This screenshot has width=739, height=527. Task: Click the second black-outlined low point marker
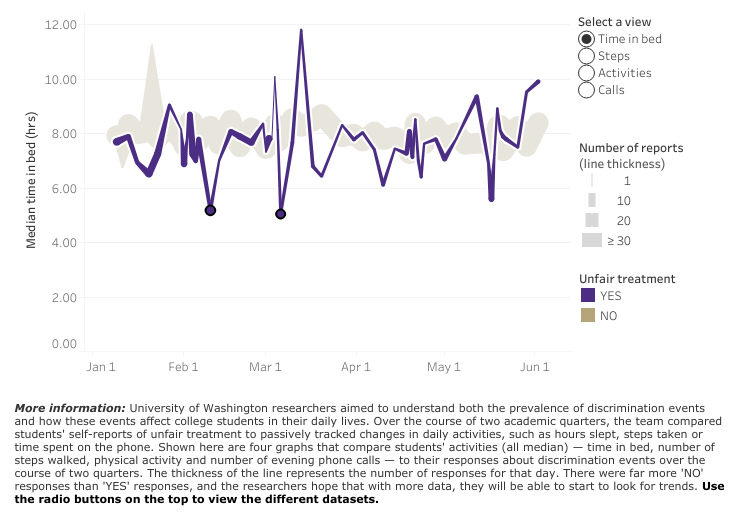pyautogui.click(x=281, y=214)
